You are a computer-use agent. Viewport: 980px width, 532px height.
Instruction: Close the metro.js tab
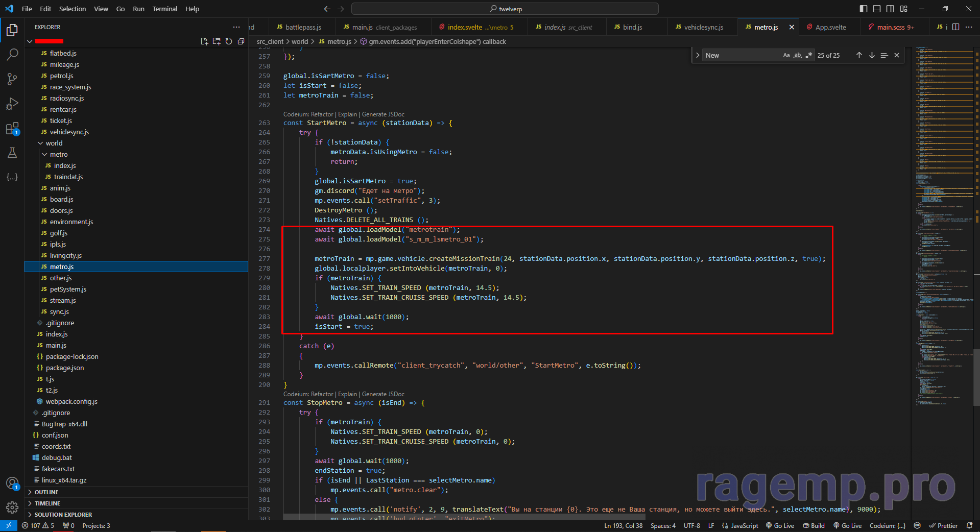tap(792, 27)
